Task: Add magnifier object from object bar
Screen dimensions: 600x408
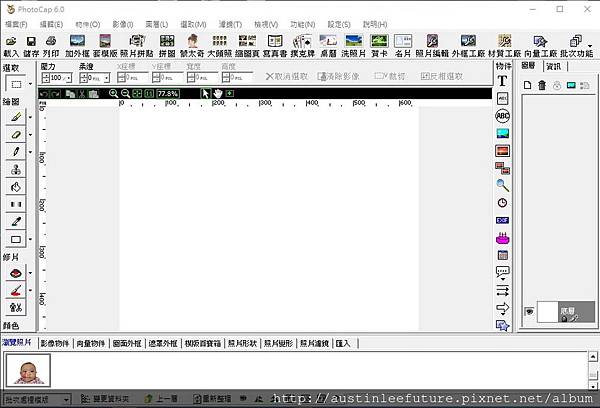Action: point(502,185)
